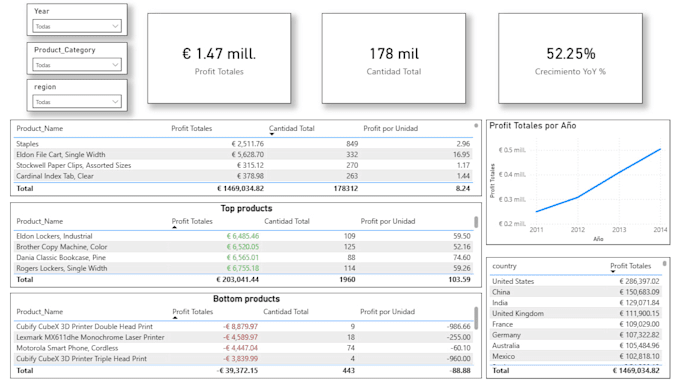The image size is (680, 385).
Task: Click the Bottom products scrollbar
Action: (x=476, y=318)
